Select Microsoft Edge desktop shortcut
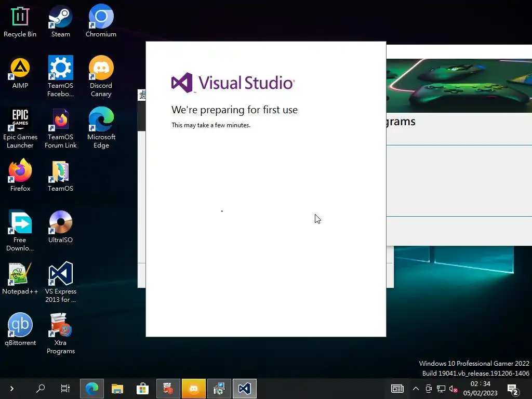The image size is (532, 399). tap(101, 128)
